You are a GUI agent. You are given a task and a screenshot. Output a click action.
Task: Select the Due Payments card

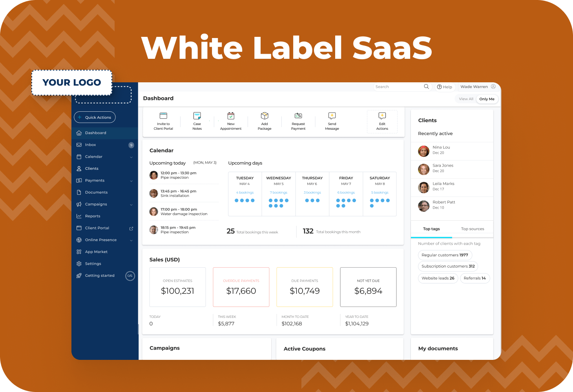tap(305, 287)
